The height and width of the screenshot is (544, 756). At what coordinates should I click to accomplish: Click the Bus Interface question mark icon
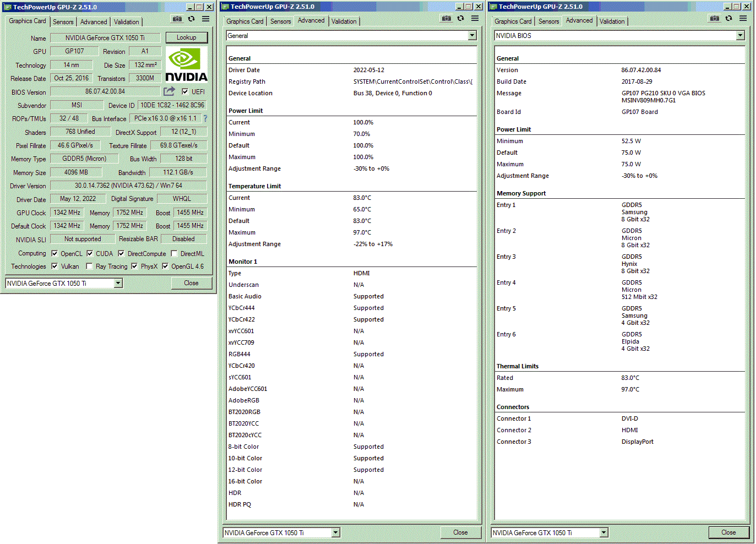(205, 118)
